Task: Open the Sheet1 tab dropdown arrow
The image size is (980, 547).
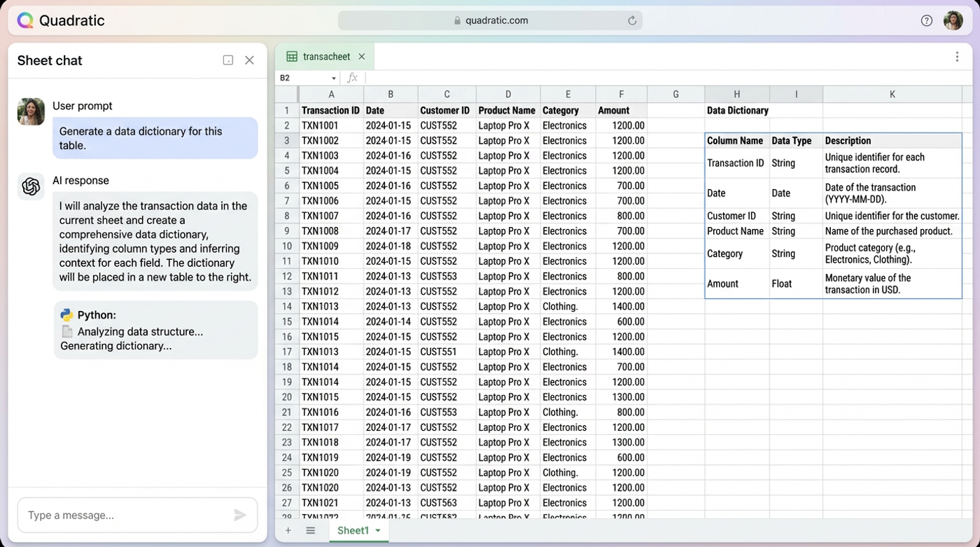Action: 378,531
